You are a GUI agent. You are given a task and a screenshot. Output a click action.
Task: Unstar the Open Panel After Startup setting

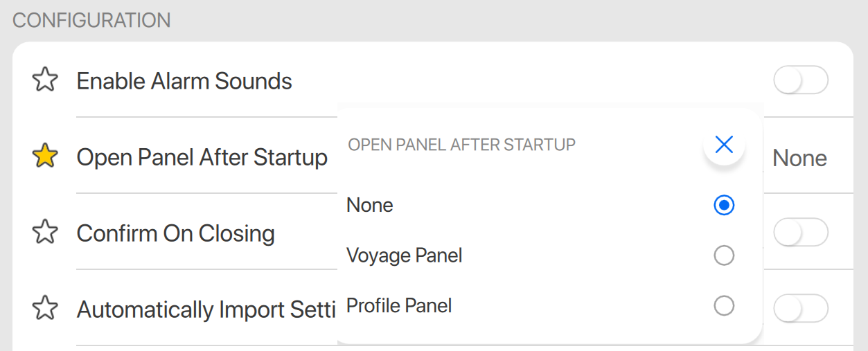tap(46, 157)
